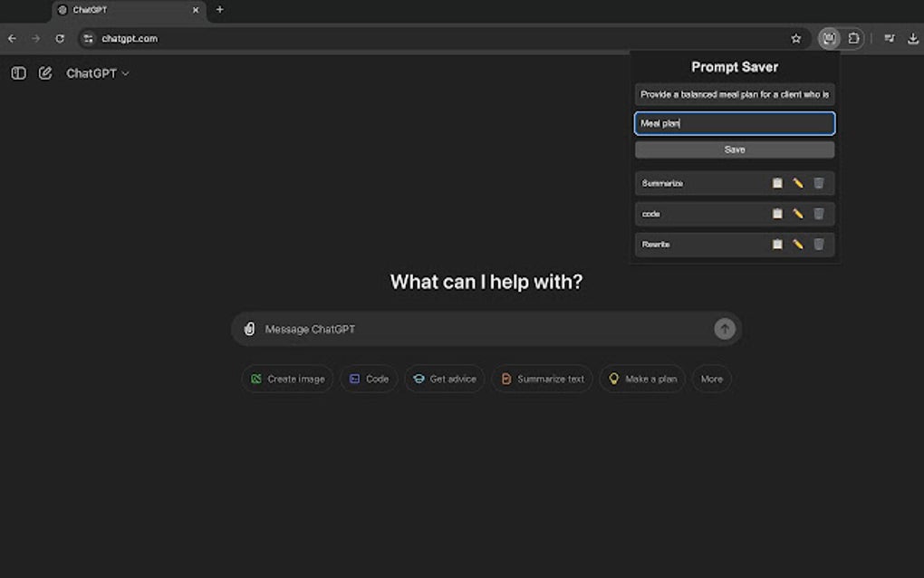Choose the Create image suggestion chip
Viewport: 924px width, 578px height.
pos(287,379)
